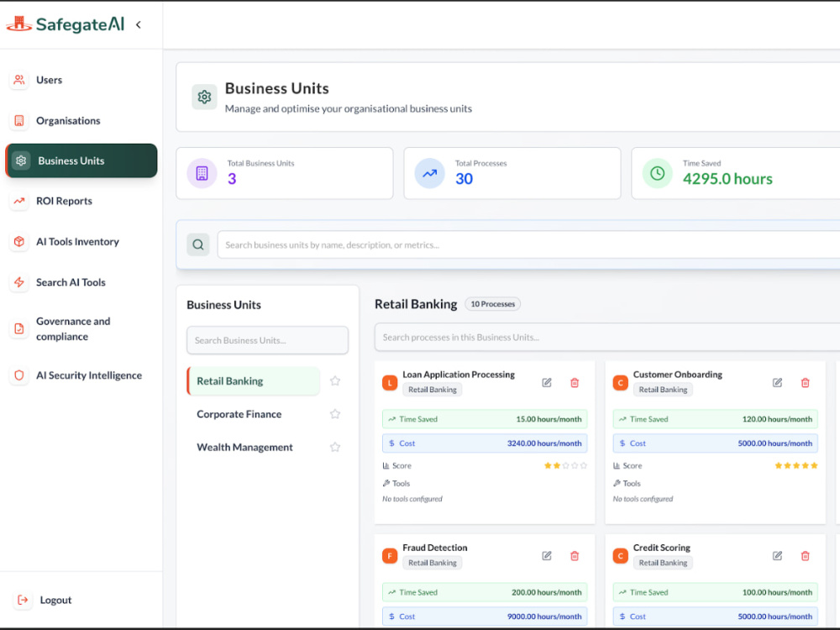Screen dimensions: 840x630
Task: Click the Total Business Units building icon
Action: coord(202,173)
